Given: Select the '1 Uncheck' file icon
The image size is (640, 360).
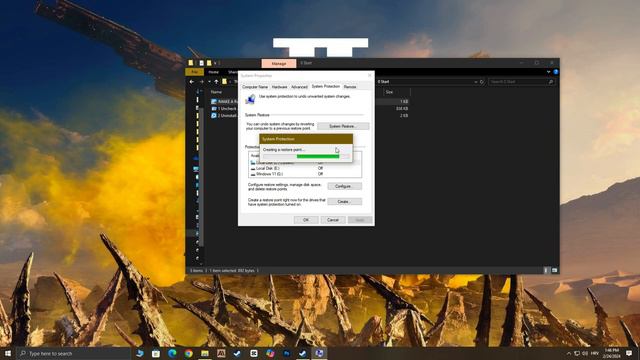Looking at the screenshot, I should click(x=214, y=109).
